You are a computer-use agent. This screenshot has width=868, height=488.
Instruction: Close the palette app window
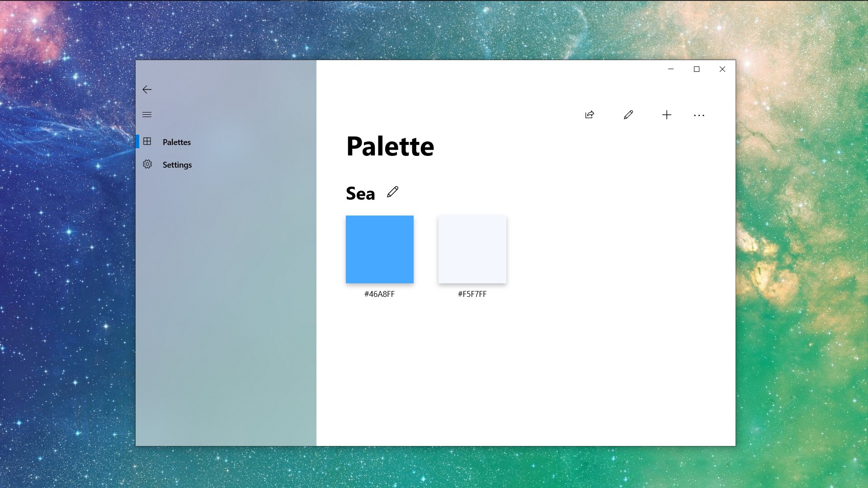click(x=722, y=69)
